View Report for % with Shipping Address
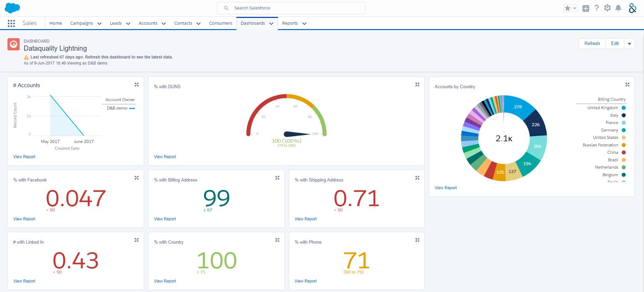The image size is (644, 292). pyautogui.click(x=306, y=219)
